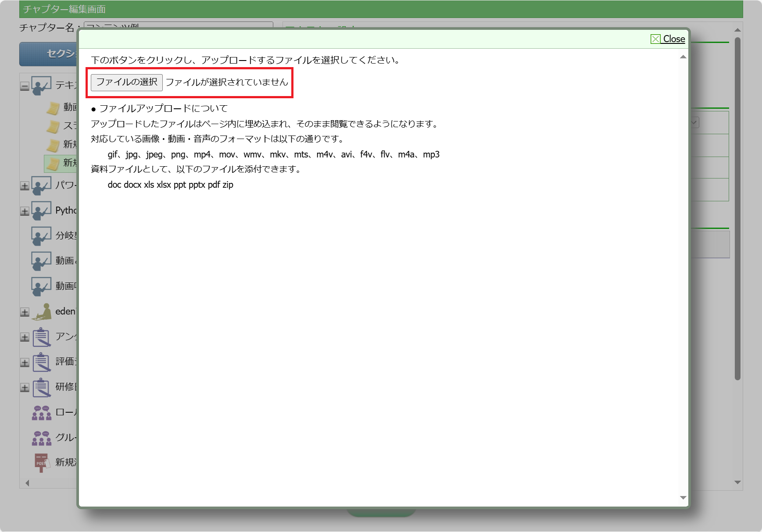Image resolution: width=762 pixels, height=532 pixels.
Task: Select the 研修 clipboard icon
Action: coord(42,387)
